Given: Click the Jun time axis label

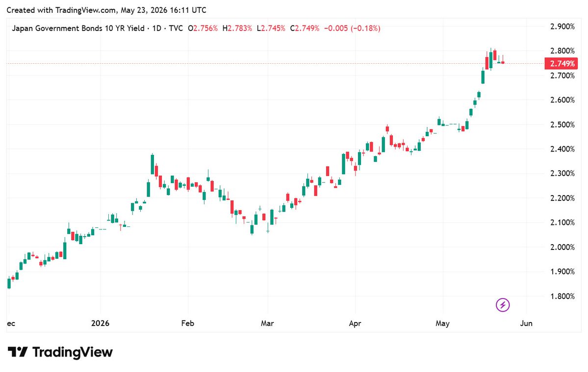Looking at the screenshot, I should (526, 323).
